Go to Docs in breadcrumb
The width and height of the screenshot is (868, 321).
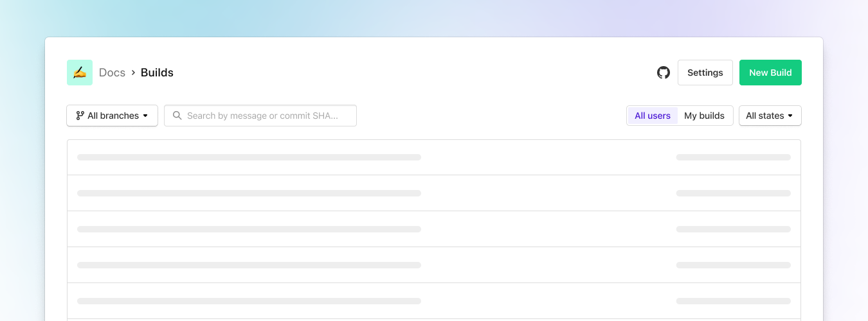pos(112,73)
